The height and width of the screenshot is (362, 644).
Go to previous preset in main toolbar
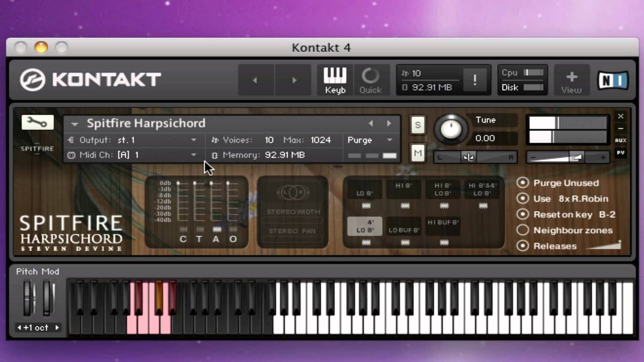(x=255, y=80)
